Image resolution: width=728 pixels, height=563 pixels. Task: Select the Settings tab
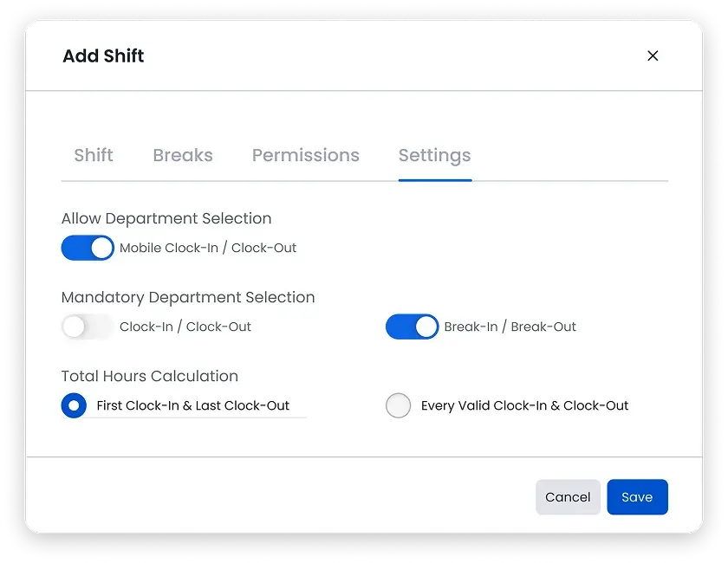coord(434,156)
